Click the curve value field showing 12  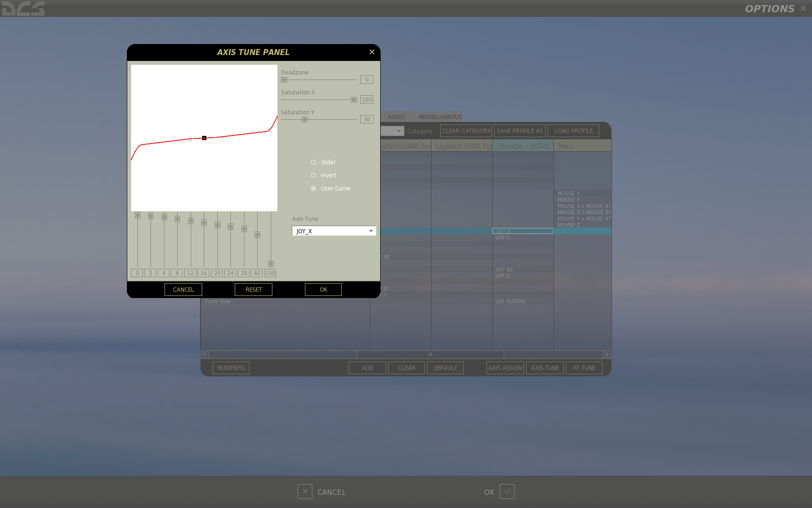(190, 273)
